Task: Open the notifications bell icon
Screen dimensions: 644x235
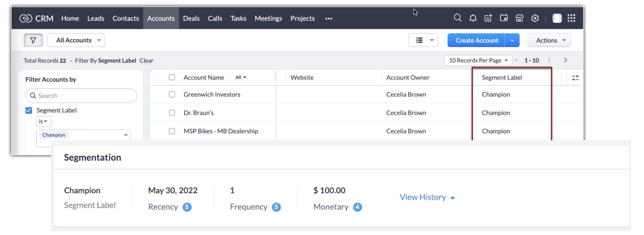Action: click(x=473, y=18)
